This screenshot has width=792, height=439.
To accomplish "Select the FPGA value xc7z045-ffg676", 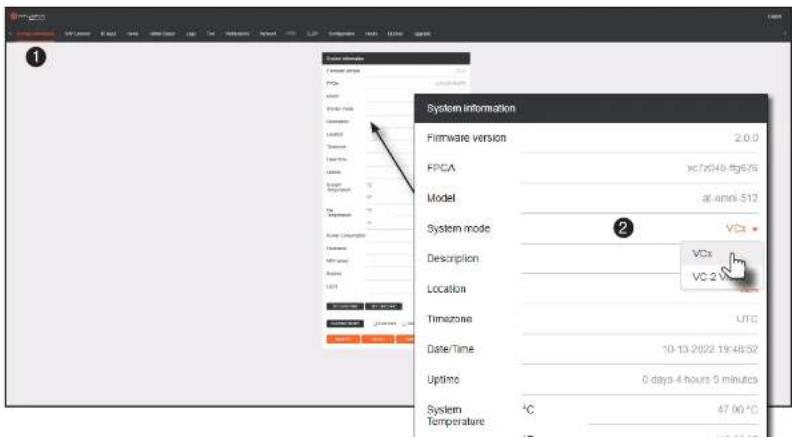I will click(722, 168).
